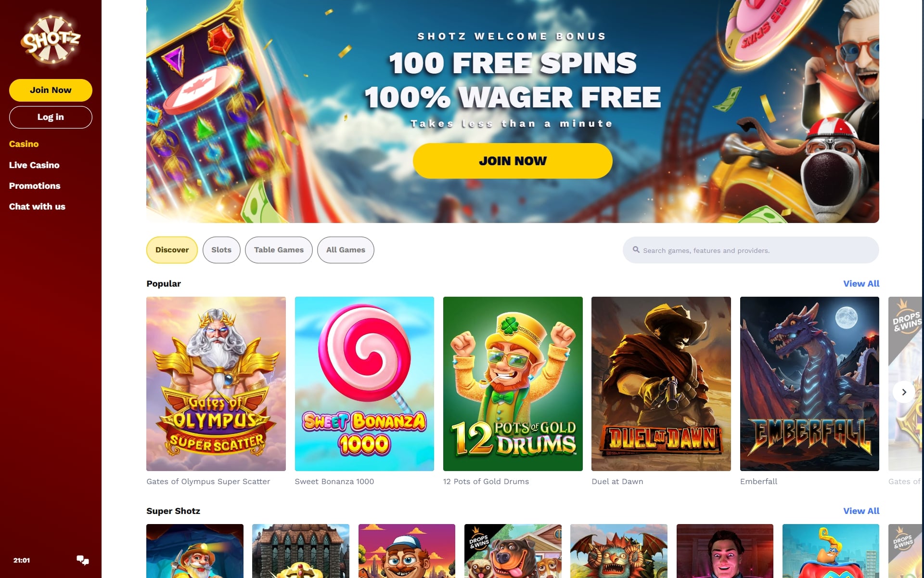Image resolution: width=924 pixels, height=578 pixels.
Task: Switch to Table Games tab
Action: point(279,250)
